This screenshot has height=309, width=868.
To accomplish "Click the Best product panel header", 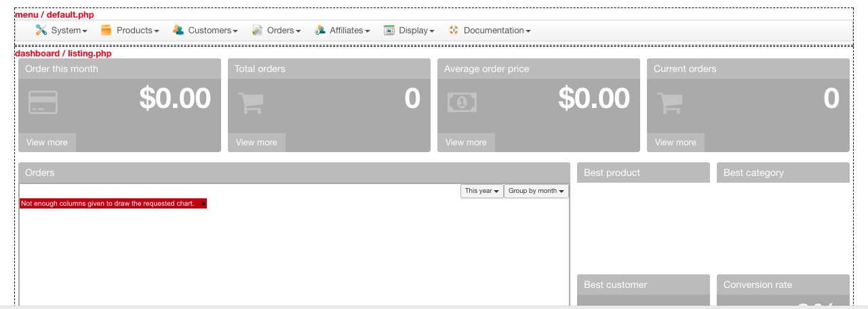I will coord(643,172).
